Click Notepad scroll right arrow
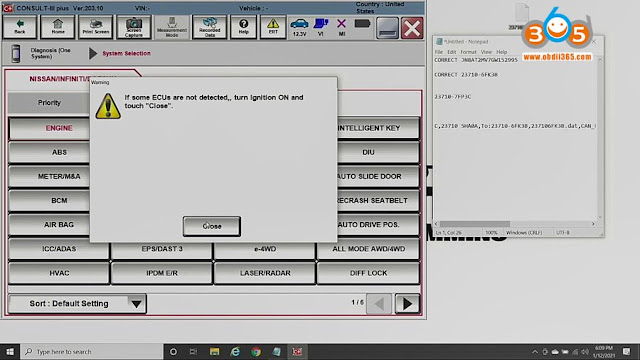The width and height of the screenshot is (640, 360). [593, 224]
